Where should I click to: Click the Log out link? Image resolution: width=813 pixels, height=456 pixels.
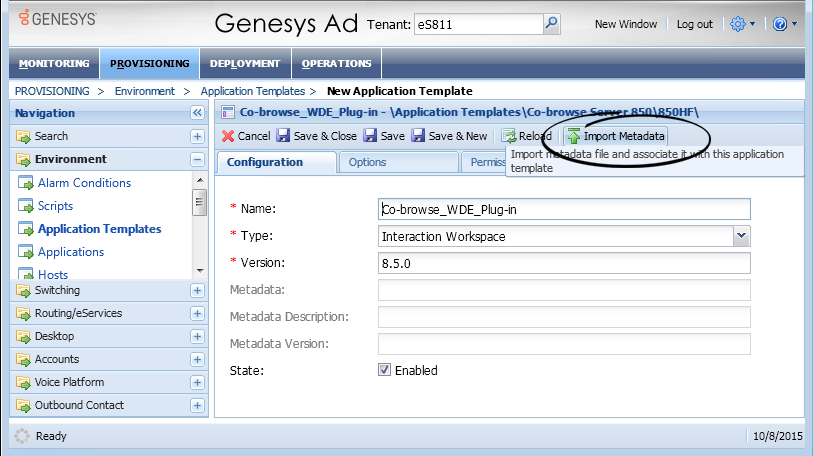694,24
